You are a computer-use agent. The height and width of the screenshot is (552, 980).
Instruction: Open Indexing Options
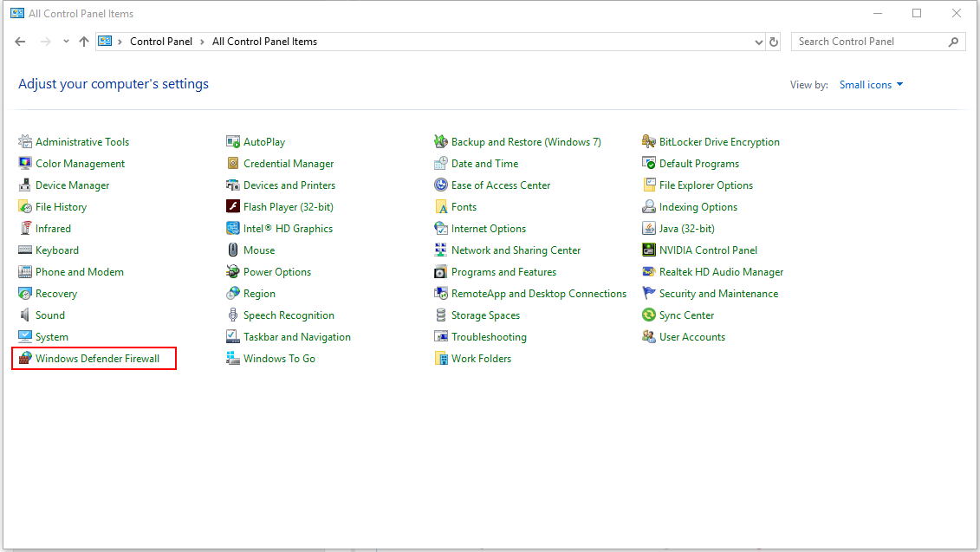tap(698, 207)
